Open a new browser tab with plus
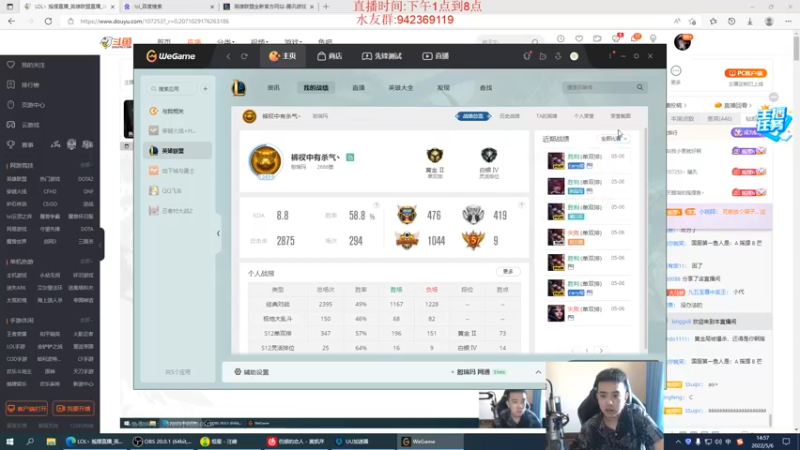Screen dimensions: 800x450 point(326,7)
